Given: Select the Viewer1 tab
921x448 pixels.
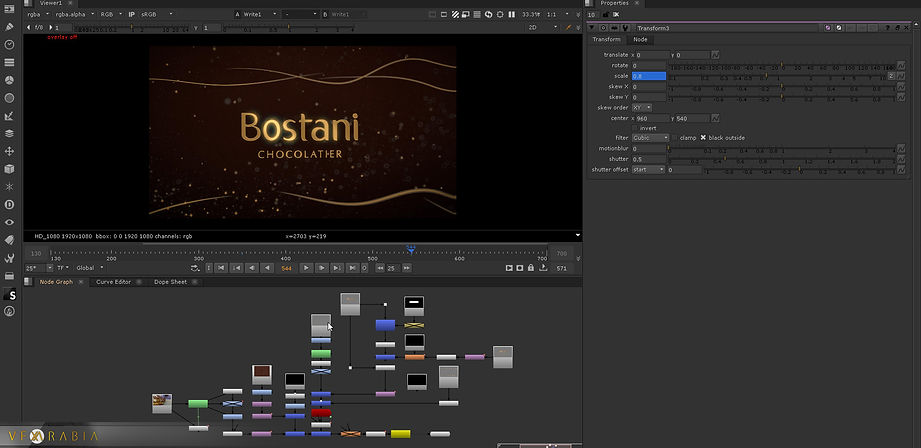Looking at the screenshot, I should click(51, 3).
